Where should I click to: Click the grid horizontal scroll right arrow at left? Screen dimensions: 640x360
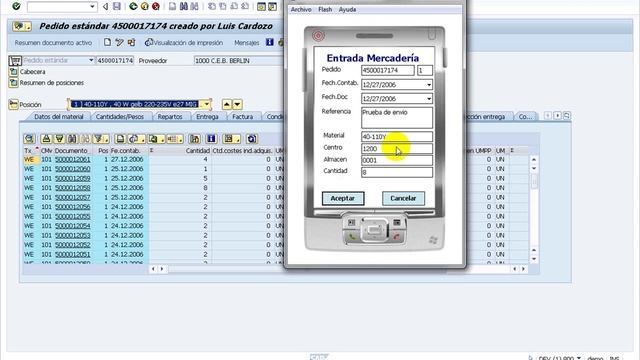coord(162,269)
